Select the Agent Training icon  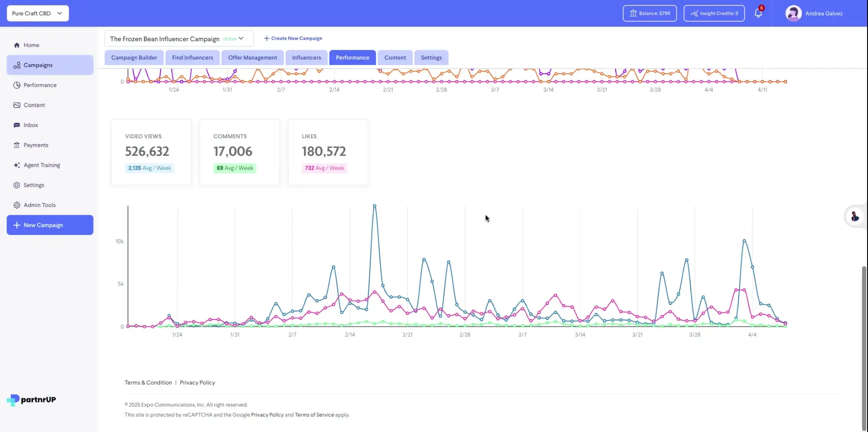17,165
